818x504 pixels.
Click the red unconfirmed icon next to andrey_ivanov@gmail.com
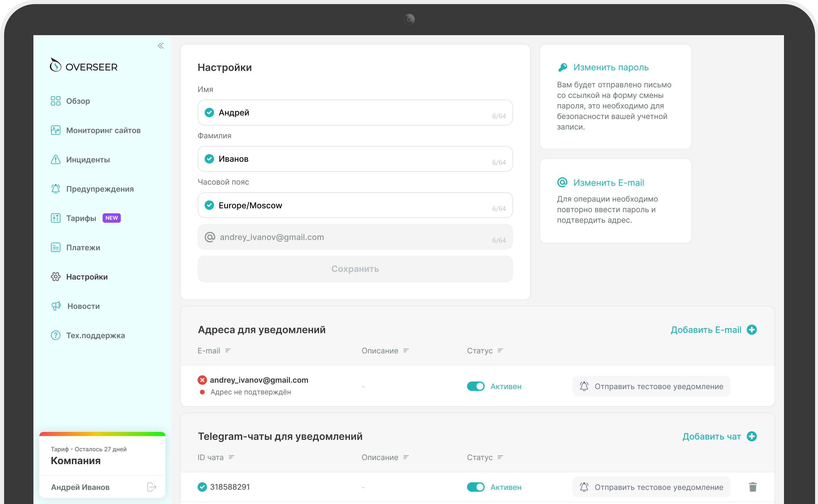[202, 380]
